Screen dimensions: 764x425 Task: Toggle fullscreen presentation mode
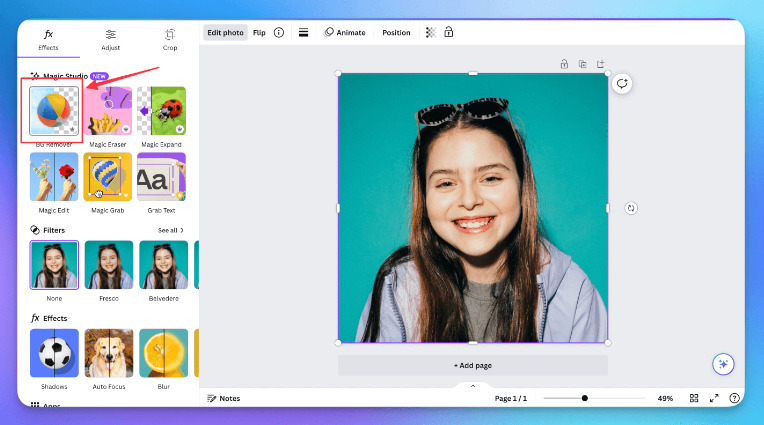point(714,398)
